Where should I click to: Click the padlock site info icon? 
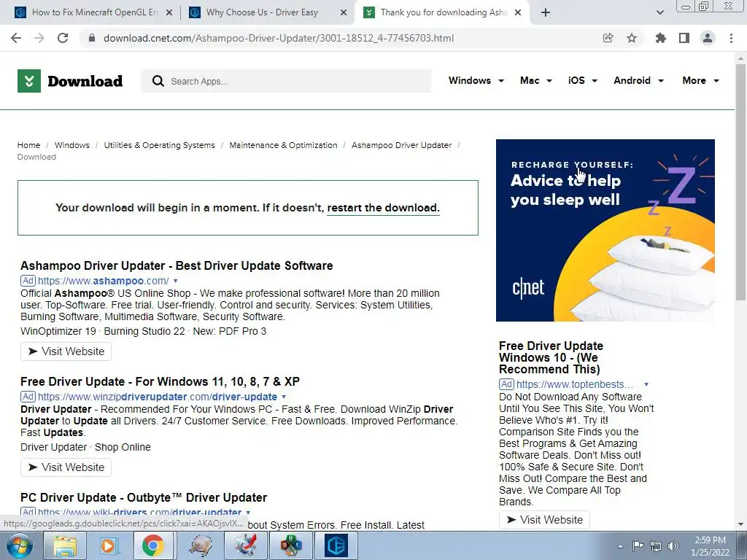(92, 38)
